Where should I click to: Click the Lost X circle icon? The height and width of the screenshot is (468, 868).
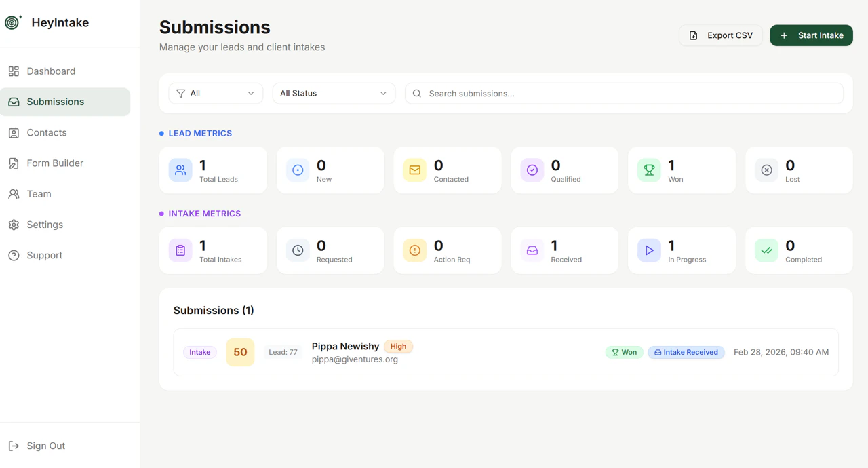click(x=766, y=170)
